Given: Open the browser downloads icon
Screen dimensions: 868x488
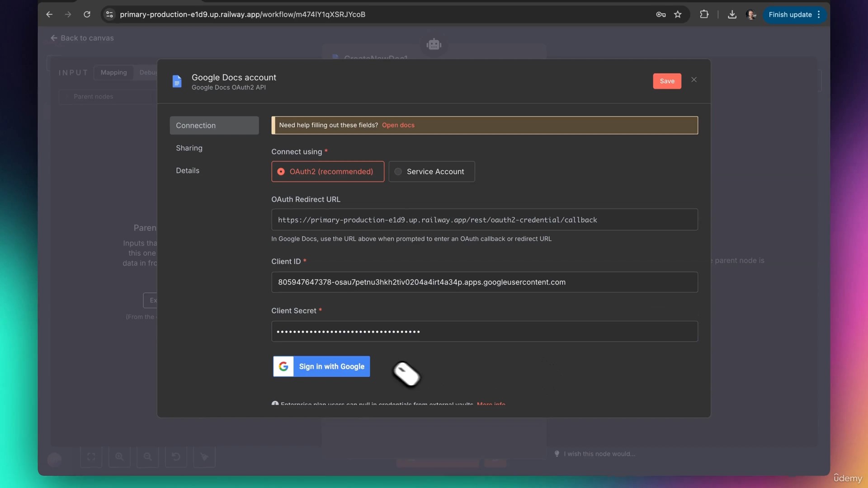Looking at the screenshot, I should click(x=732, y=14).
